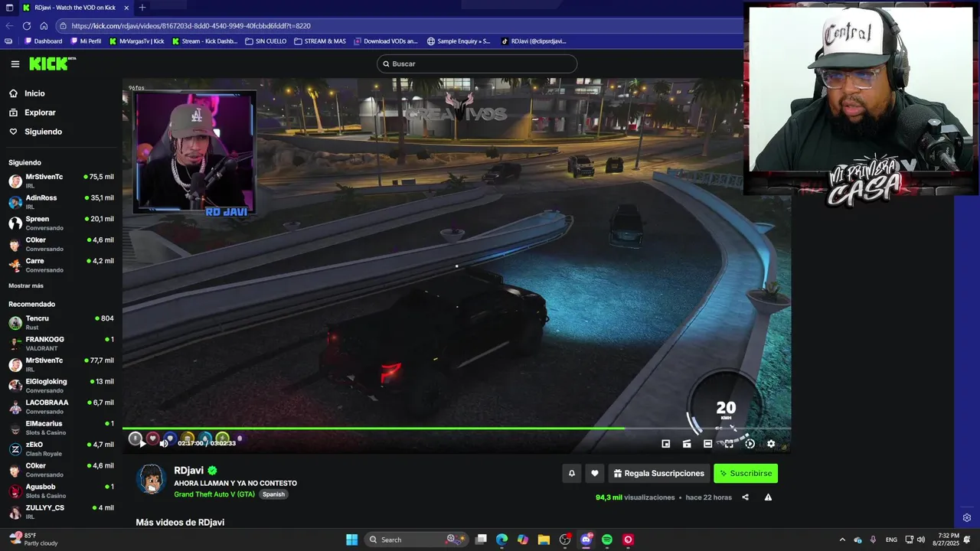This screenshot has height=551, width=980.
Task: Expand Mostrar más followed channels
Action: [x=26, y=285]
